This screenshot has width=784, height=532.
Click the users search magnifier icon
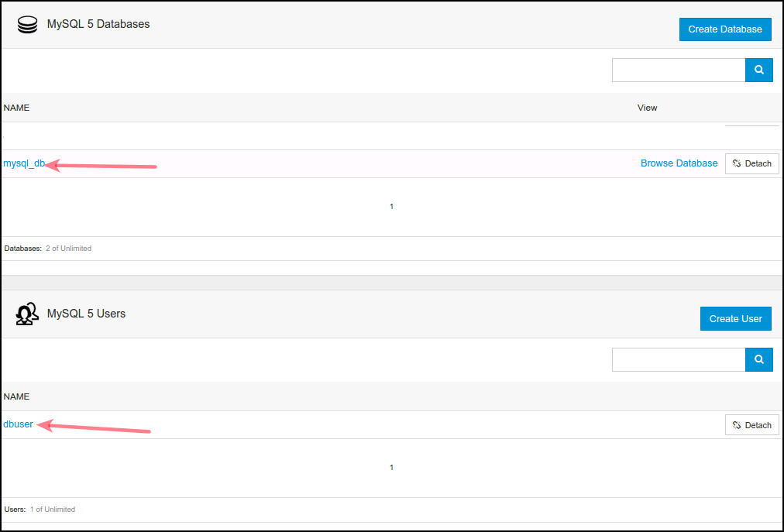pyautogui.click(x=758, y=359)
